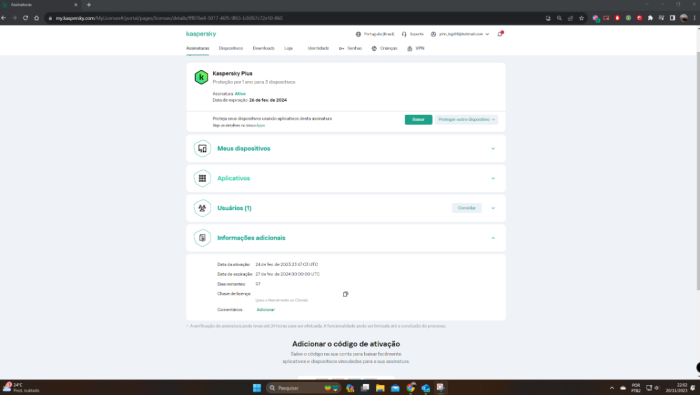Click the green Baixar button
The height and width of the screenshot is (395, 700).
[x=418, y=120]
